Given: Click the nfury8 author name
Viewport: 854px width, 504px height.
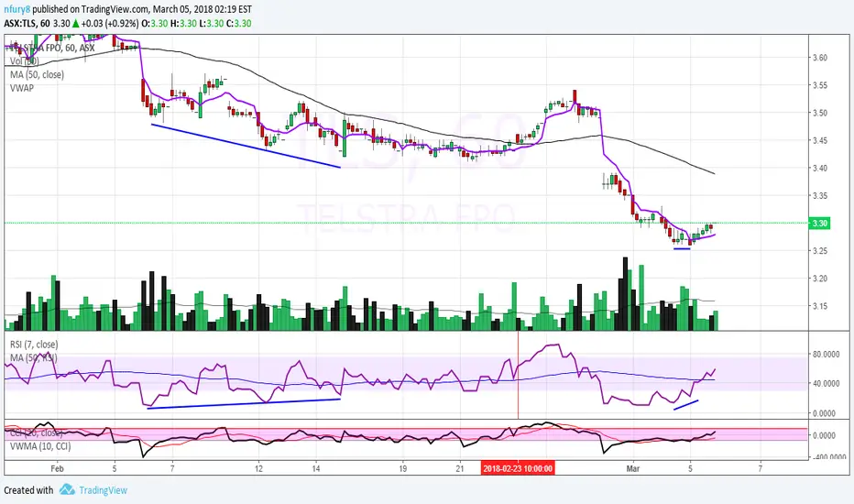Looking at the screenshot, I should tap(16, 9).
